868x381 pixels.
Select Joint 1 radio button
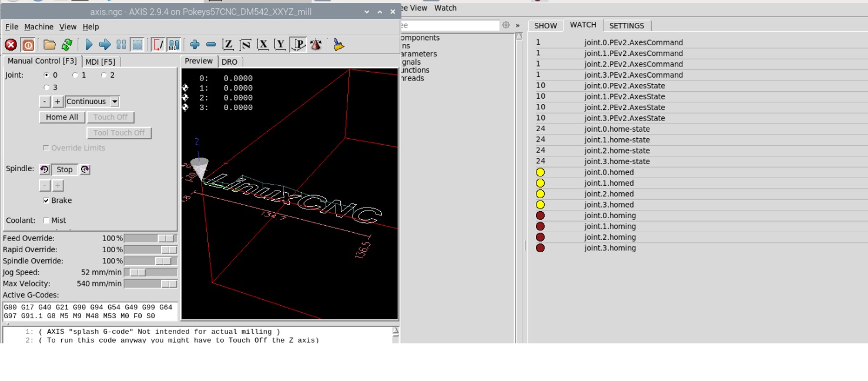coord(75,75)
